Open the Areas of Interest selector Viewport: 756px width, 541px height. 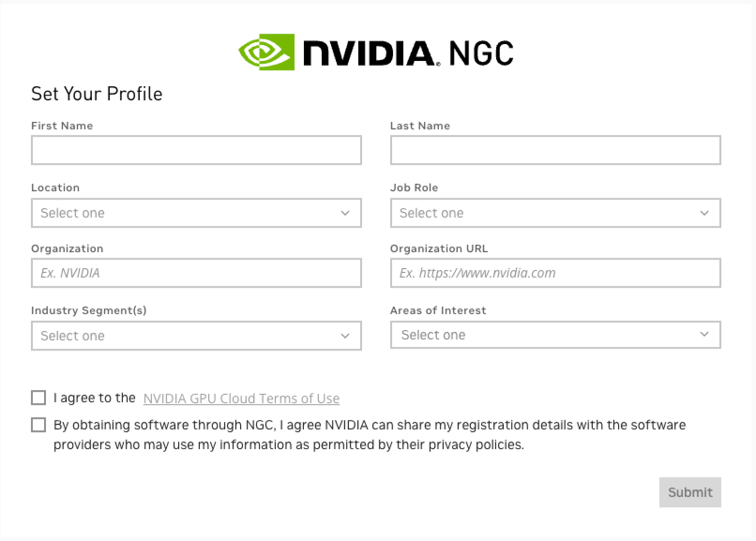click(x=555, y=335)
